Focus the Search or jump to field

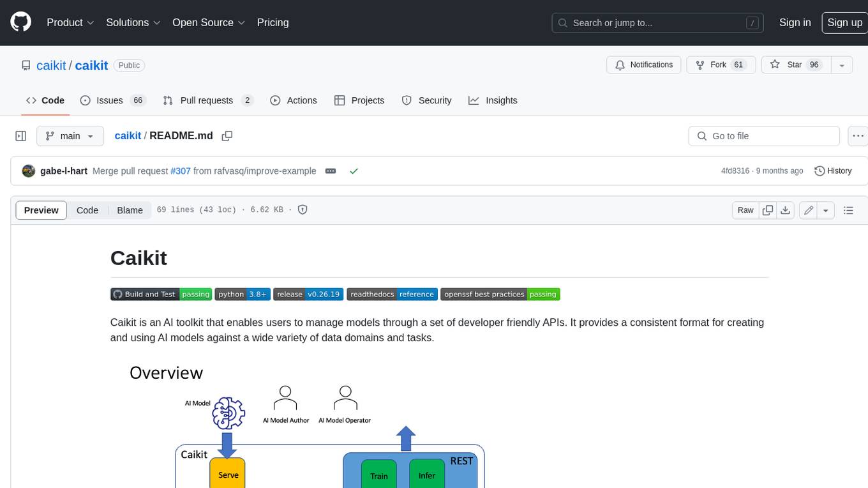(x=657, y=22)
